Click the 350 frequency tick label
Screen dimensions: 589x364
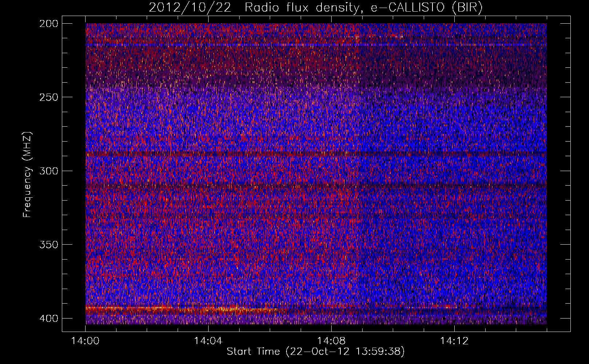pyautogui.click(x=48, y=245)
